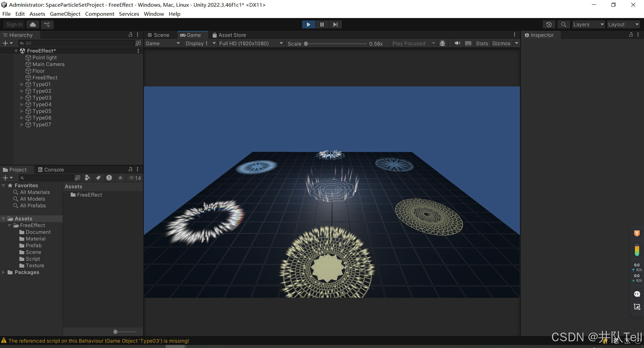Open the Play Focused dropdown
Image resolution: width=644 pixels, height=348 pixels.
(x=413, y=43)
